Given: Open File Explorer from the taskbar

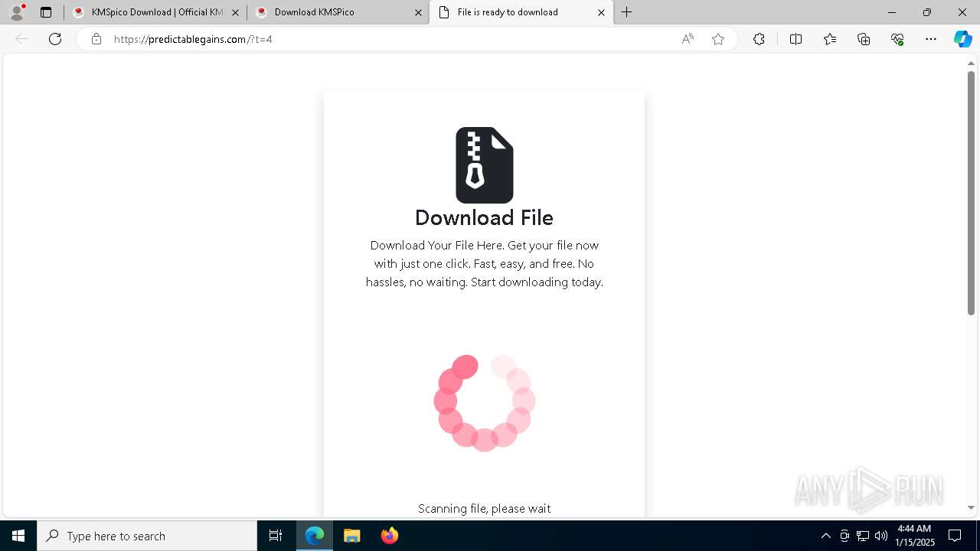Looking at the screenshot, I should click(352, 536).
